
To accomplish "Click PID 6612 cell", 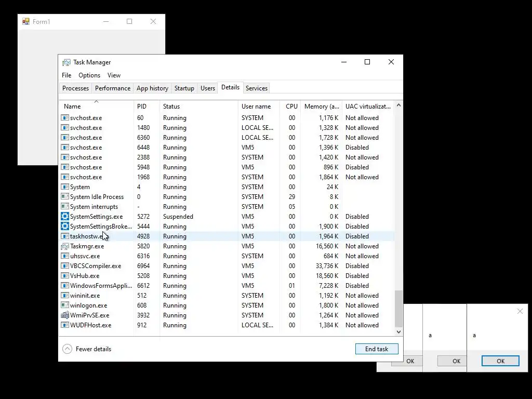I will (143, 286).
